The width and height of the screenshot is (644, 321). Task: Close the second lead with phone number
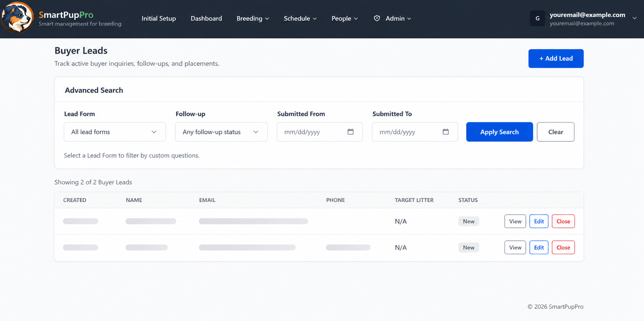[563, 247]
